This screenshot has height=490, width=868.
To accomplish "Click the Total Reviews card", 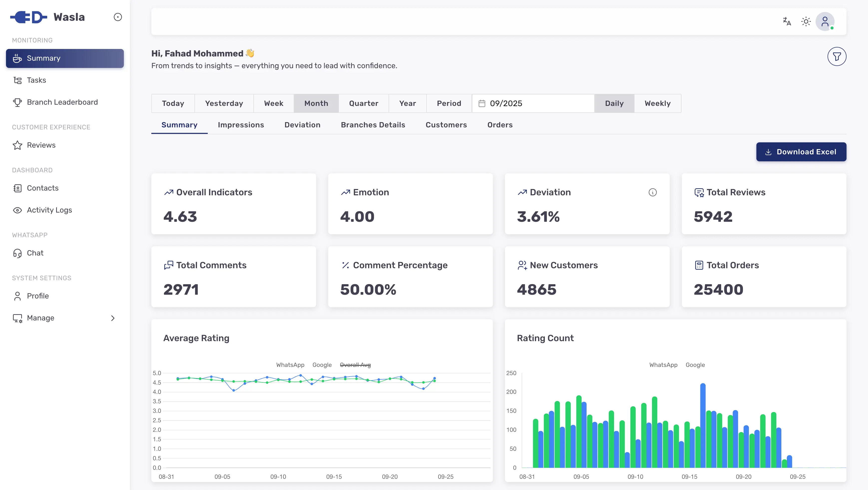I will point(764,204).
